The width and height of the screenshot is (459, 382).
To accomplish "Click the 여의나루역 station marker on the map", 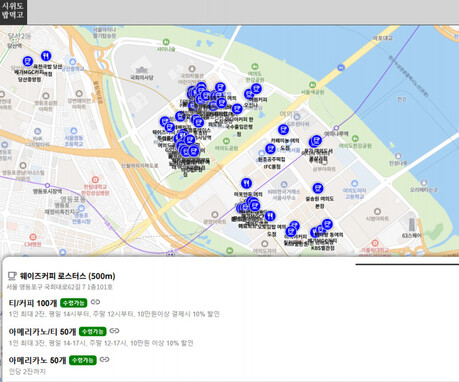I will click(x=336, y=128).
